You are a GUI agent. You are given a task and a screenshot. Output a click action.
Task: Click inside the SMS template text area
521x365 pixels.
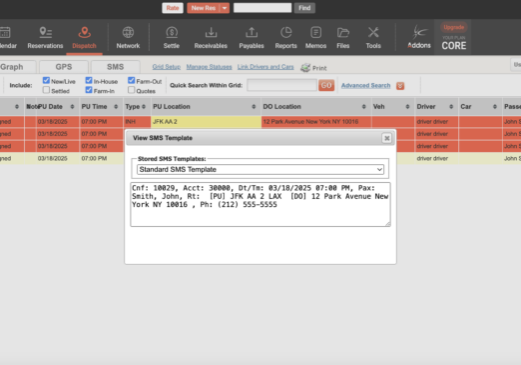coord(260,204)
